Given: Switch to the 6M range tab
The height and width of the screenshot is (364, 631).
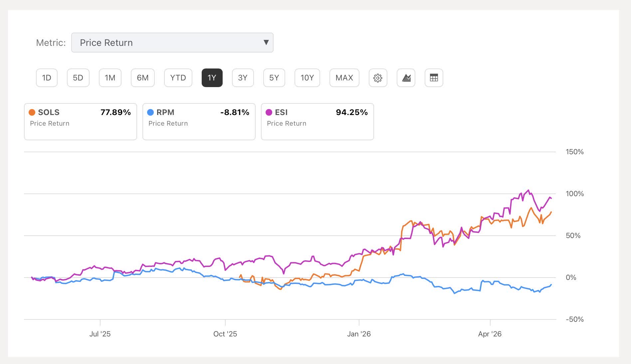Looking at the screenshot, I should pos(142,78).
